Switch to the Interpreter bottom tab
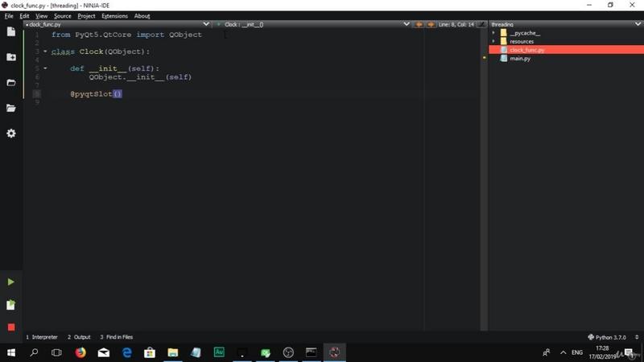This screenshot has height=362, width=644. click(x=42, y=337)
